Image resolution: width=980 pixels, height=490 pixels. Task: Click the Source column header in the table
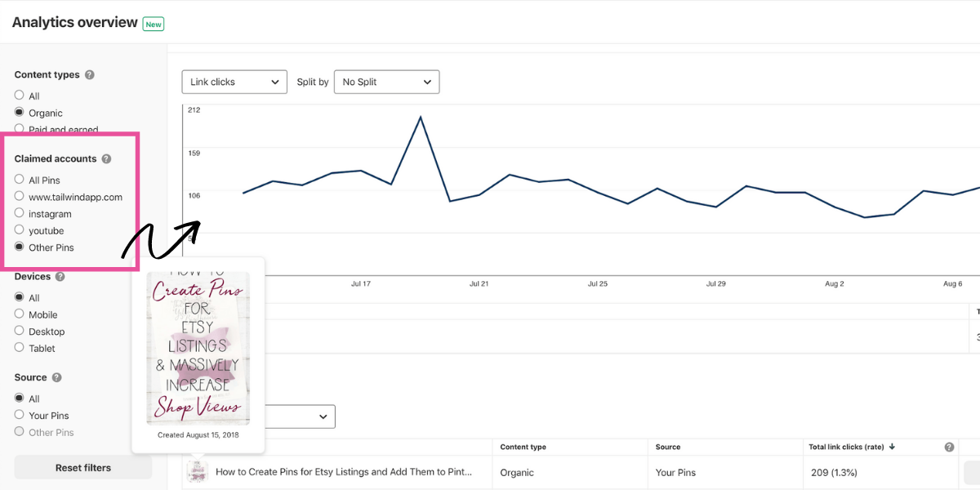point(667,448)
